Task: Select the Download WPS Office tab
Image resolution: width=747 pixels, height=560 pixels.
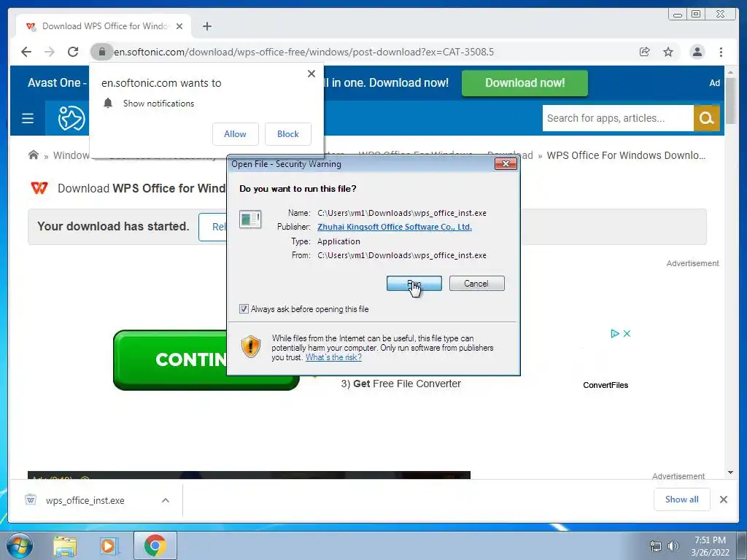Action: [x=104, y=26]
